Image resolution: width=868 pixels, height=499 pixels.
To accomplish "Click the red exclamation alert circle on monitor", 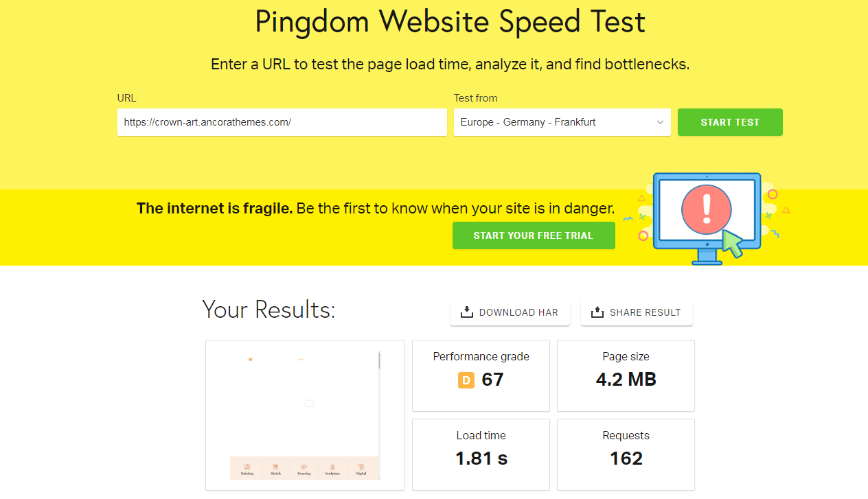I will [707, 209].
